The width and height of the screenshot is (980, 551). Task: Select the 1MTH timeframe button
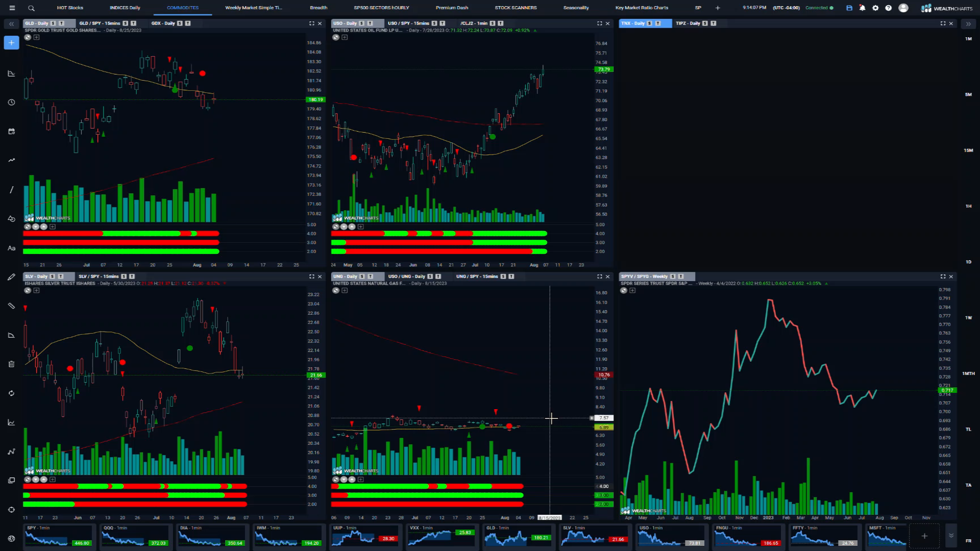tap(968, 373)
